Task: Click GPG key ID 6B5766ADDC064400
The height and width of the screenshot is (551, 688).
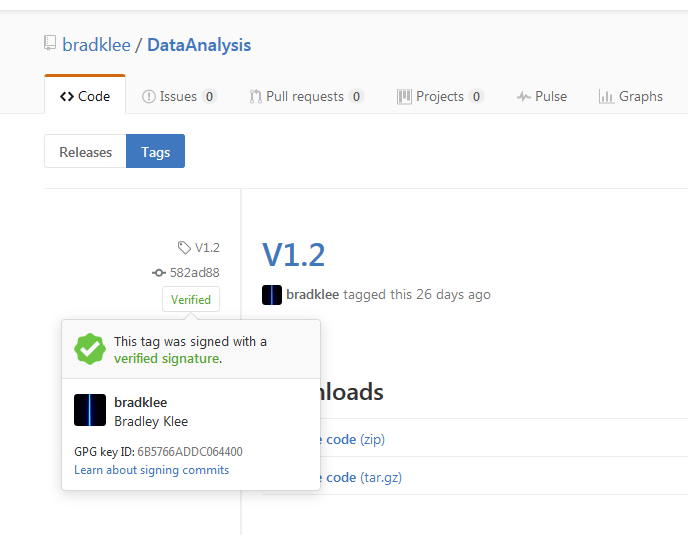Action: pyautogui.click(x=190, y=451)
